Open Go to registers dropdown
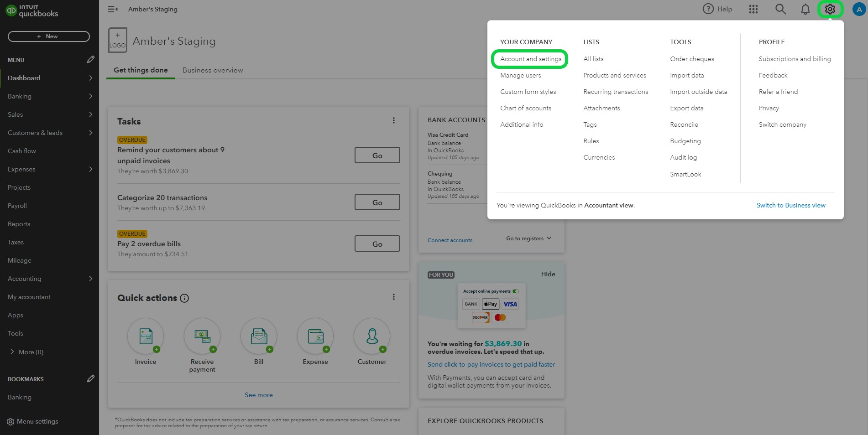 529,238
